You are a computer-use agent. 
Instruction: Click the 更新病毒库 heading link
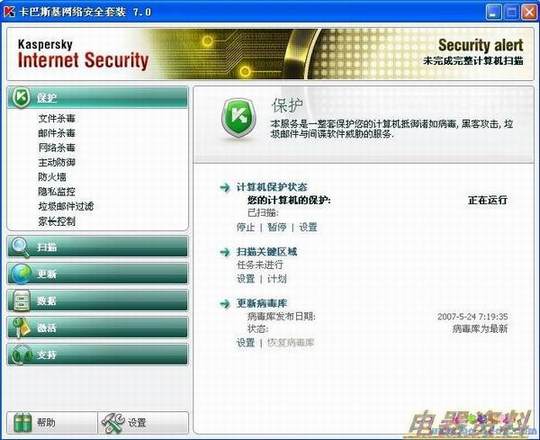pos(262,303)
